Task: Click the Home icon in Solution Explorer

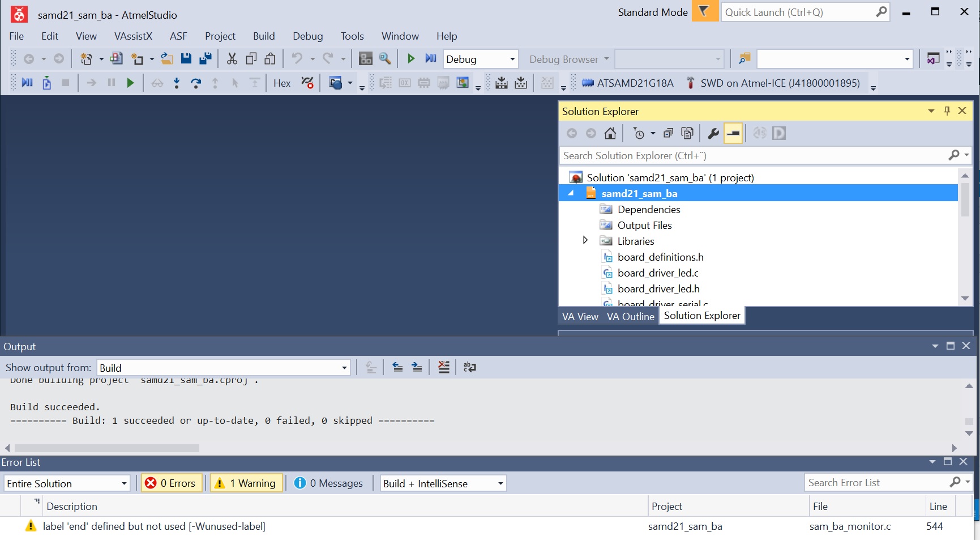Action: tap(610, 133)
